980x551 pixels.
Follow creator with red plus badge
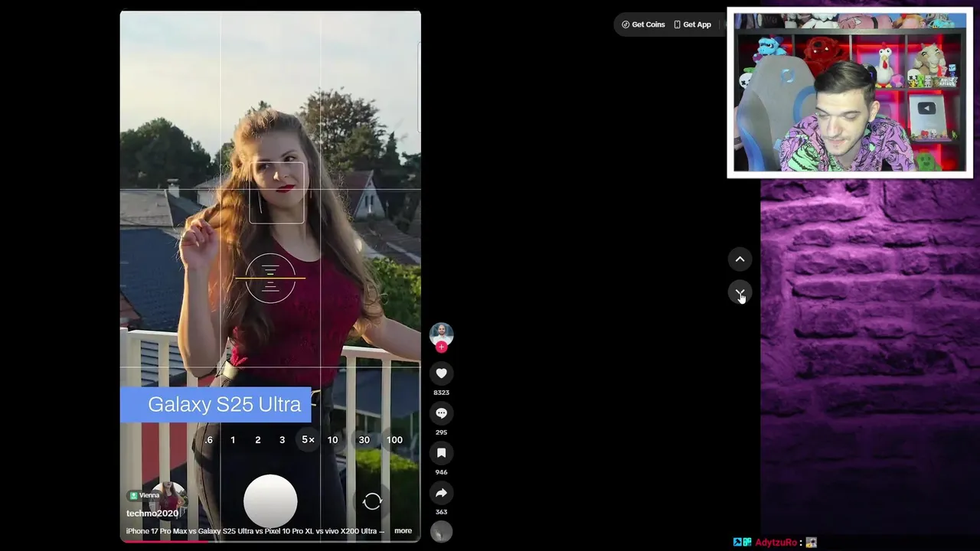point(441,347)
